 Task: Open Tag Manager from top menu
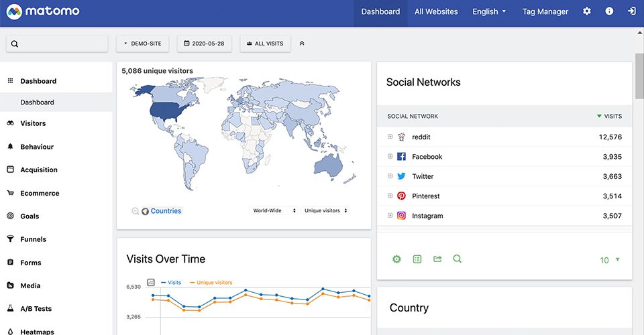[545, 11]
